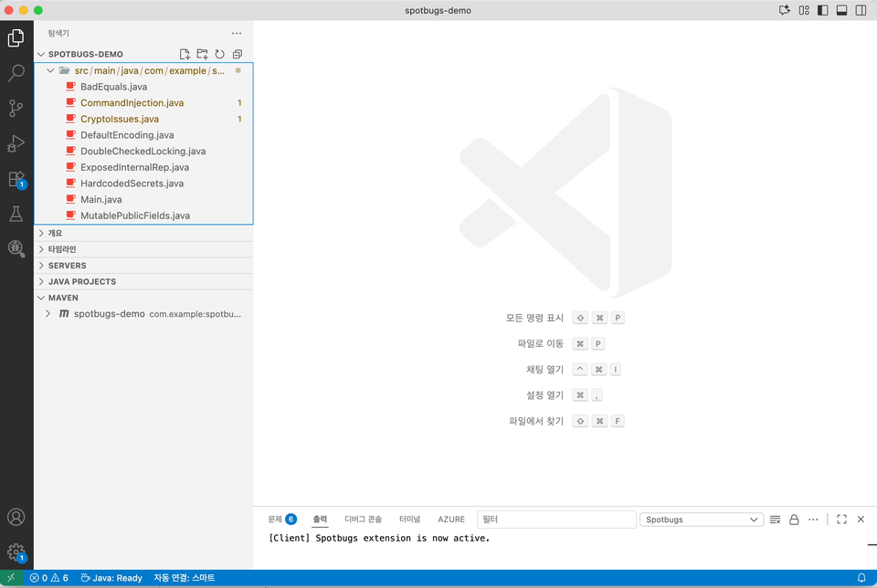The height and width of the screenshot is (588, 877).
Task: Collapse all folders in explorer icon
Action: pos(238,54)
